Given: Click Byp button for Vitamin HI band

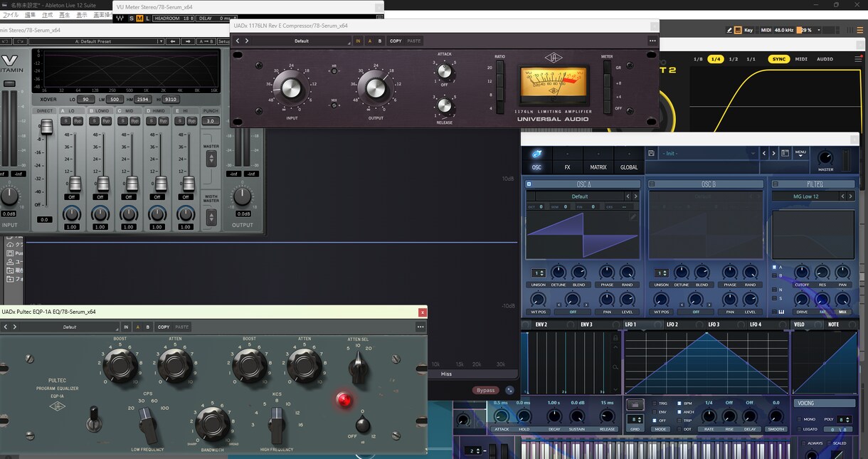Looking at the screenshot, I should pos(193,121).
